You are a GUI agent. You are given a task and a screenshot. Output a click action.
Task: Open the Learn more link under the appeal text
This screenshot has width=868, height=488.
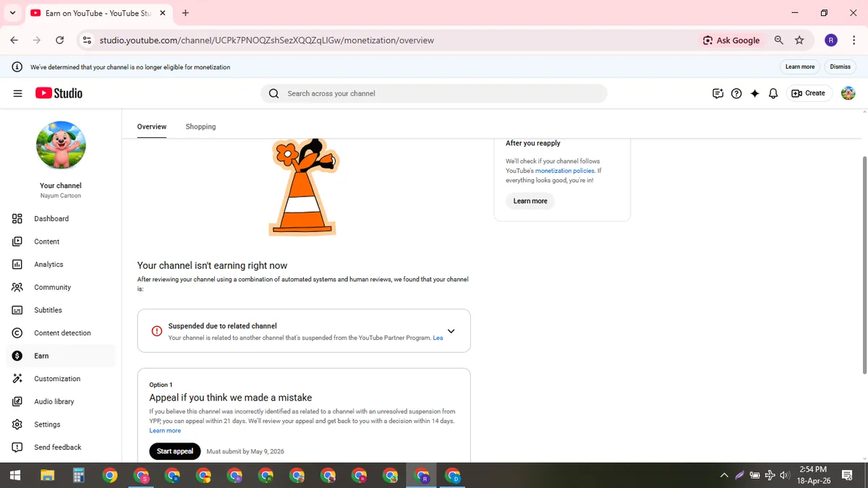click(x=165, y=431)
